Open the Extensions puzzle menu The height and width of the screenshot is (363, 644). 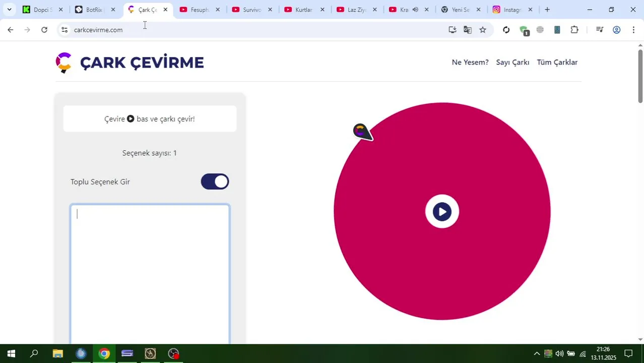[x=574, y=30]
